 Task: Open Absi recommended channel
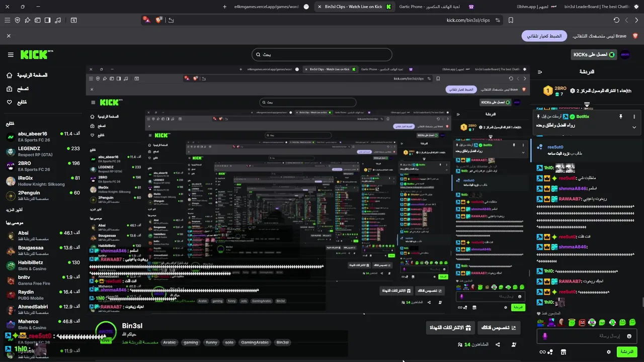click(x=42, y=236)
